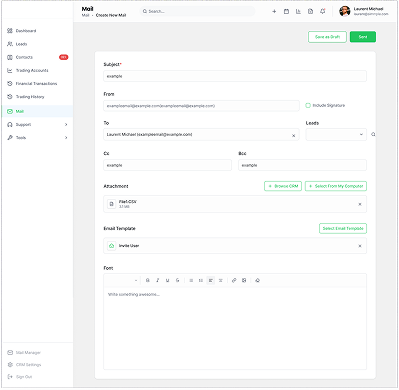Open the calendar icon in header
The width and height of the screenshot is (399, 390).
[286, 11]
